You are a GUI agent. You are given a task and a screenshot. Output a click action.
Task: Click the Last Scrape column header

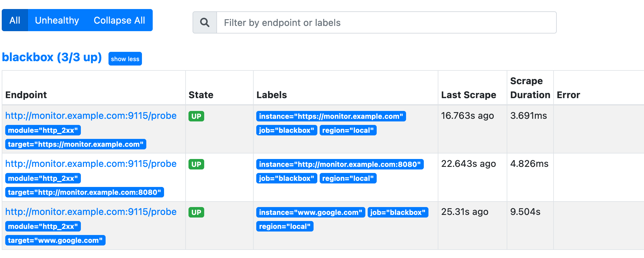(x=469, y=95)
